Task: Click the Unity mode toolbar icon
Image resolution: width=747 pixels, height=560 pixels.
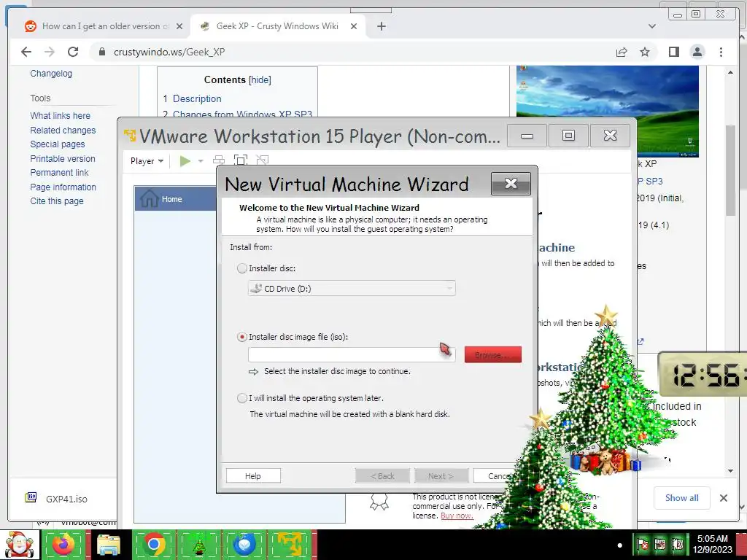Action: coord(262,160)
